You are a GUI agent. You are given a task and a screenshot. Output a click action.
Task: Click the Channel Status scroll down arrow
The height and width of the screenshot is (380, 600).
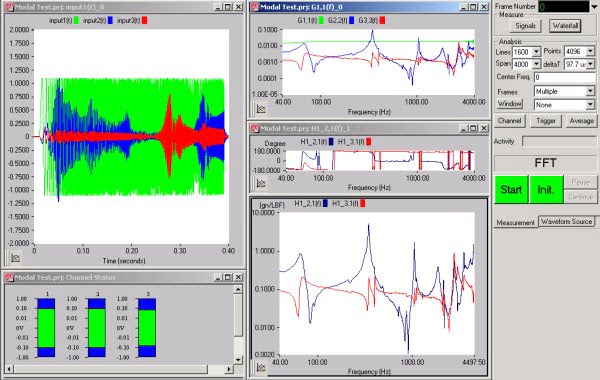pyautogui.click(x=238, y=360)
